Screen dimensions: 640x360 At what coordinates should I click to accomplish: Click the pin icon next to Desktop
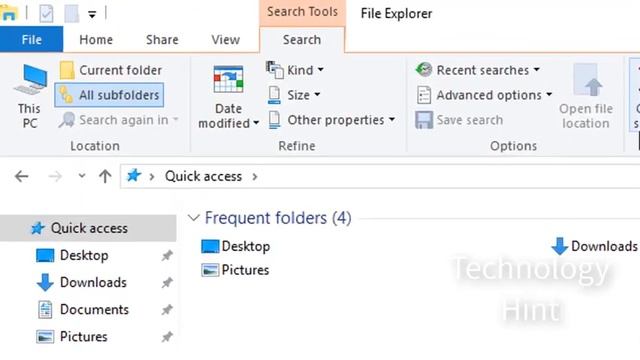click(x=167, y=256)
